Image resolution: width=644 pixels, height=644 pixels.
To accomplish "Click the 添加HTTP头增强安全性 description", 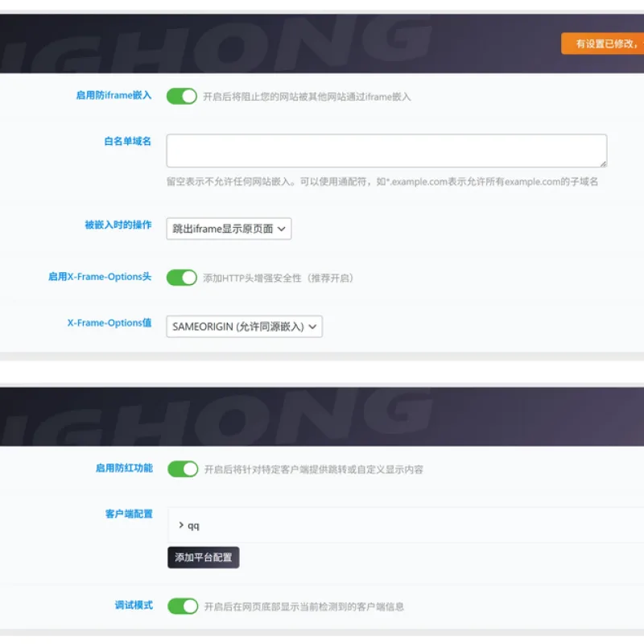I will click(x=278, y=278).
